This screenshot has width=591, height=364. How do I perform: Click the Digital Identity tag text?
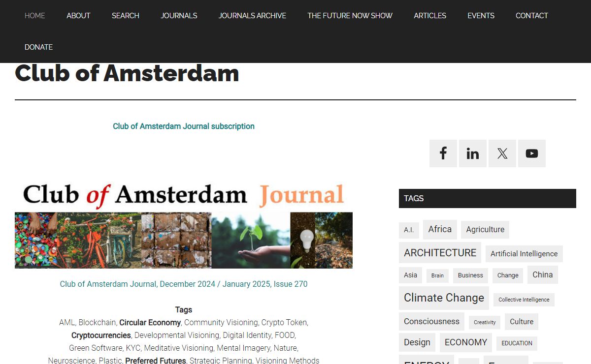tap(247, 335)
